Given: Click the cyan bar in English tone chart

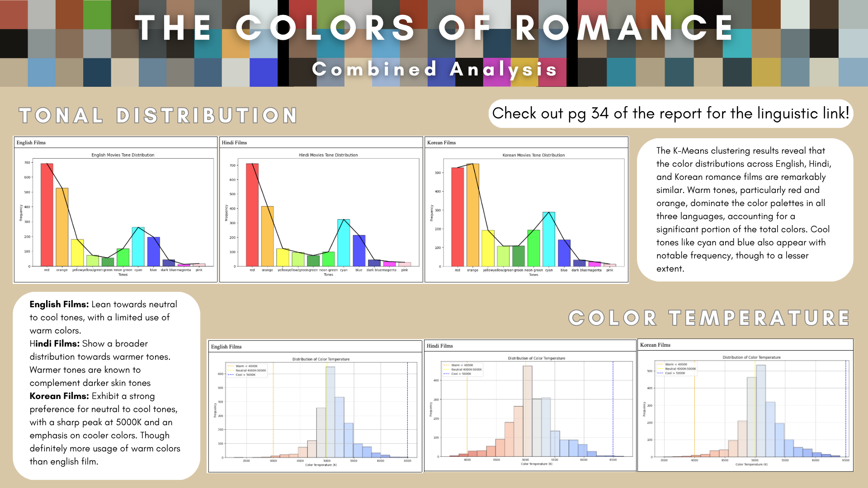Looking at the screenshot, I should (138, 247).
